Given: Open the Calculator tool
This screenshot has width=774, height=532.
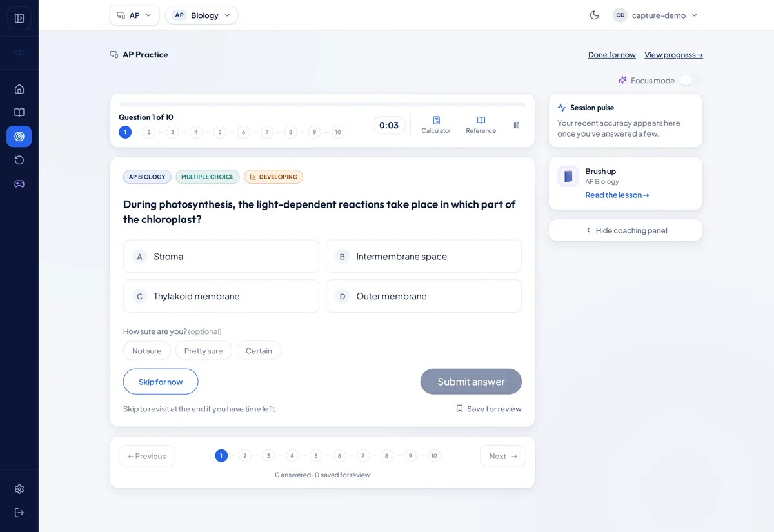Looking at the screenshot, I should pyautogui.click(x=436, y=125).
